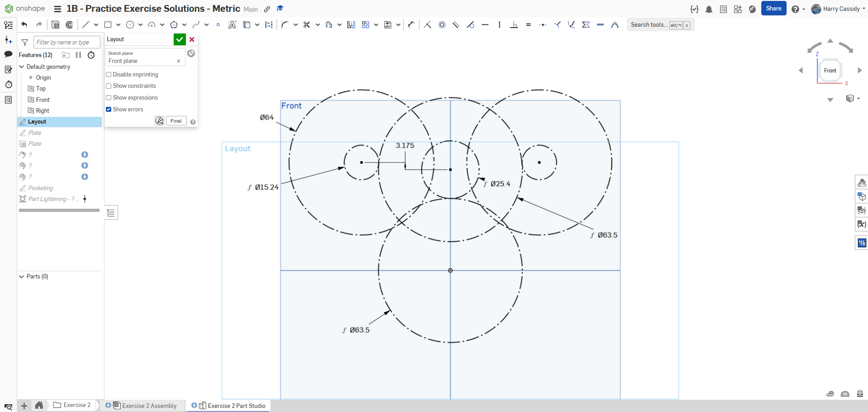Check the Show constraints option
This screenshot has height=412, width=868.
[109, 86]
